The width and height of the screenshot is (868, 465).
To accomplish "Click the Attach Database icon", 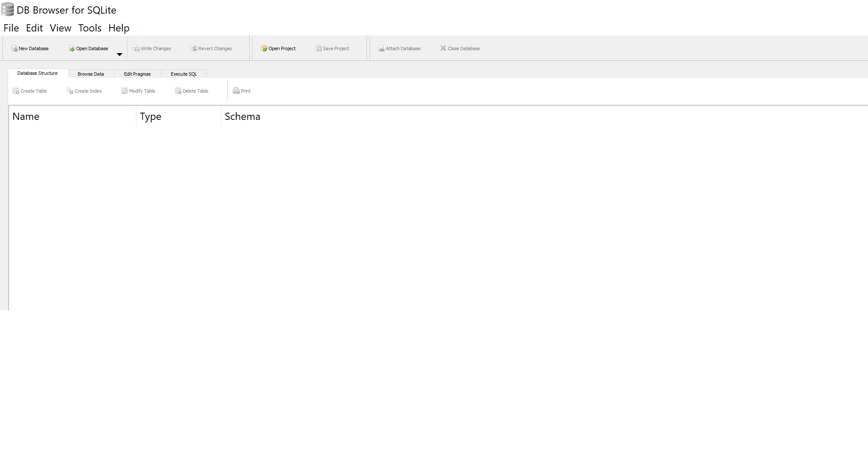I will coord(382,48).
